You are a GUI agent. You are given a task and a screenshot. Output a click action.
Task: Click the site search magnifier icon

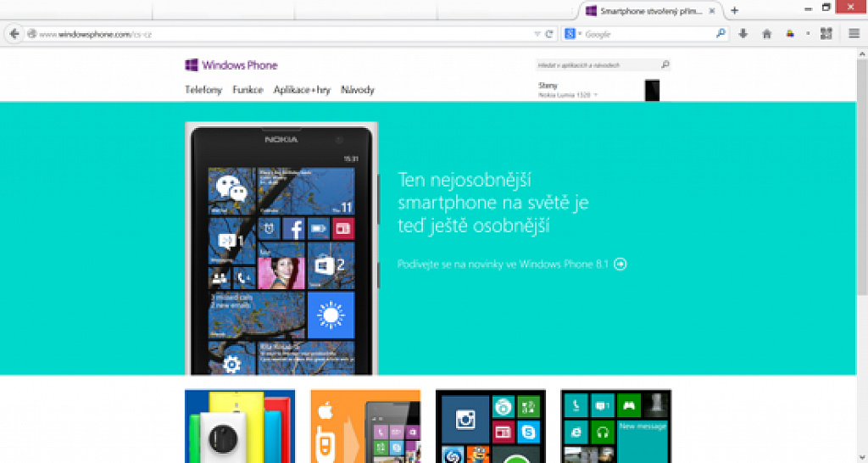(665, 64)
